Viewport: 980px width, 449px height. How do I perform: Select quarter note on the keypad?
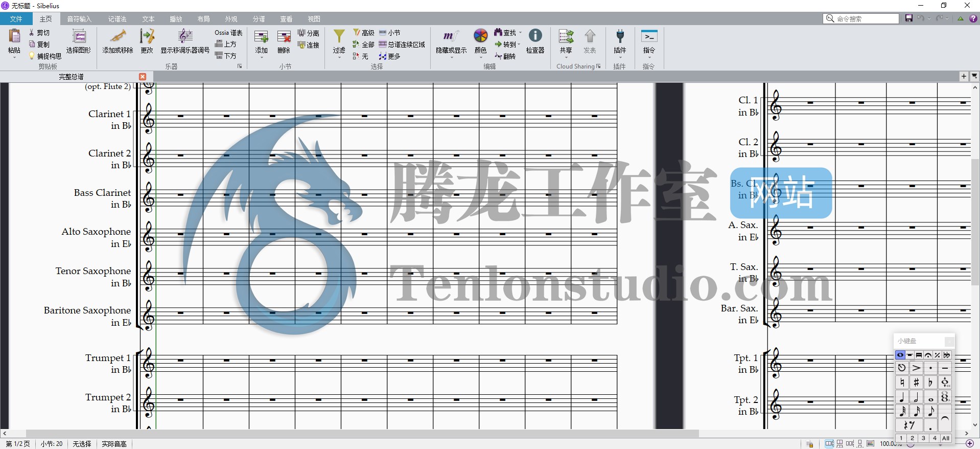pos(902,397)
